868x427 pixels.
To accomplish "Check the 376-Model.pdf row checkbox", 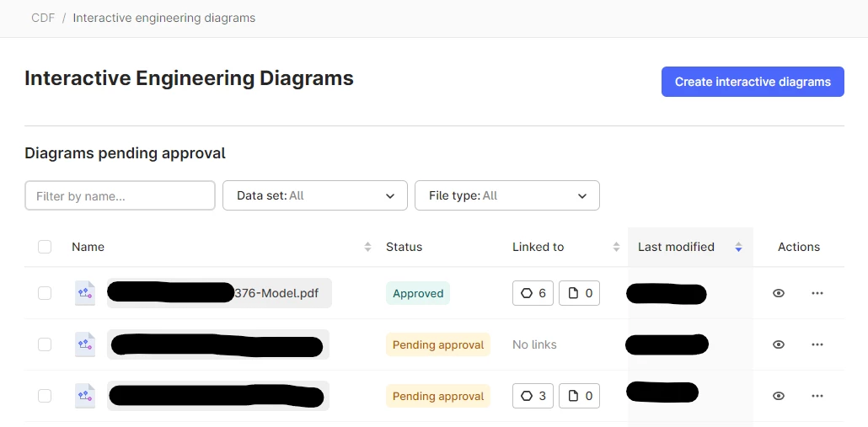I will pos(45,293).
